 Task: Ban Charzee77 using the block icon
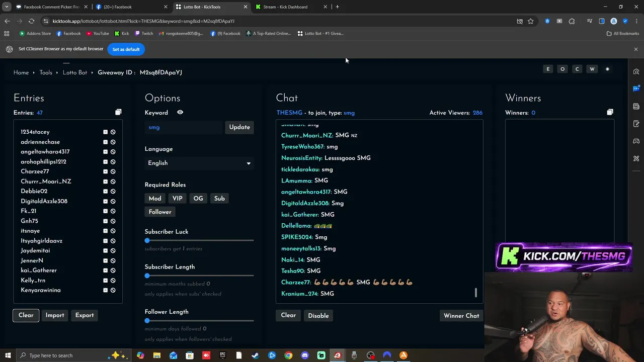click(x=113, y=171)
